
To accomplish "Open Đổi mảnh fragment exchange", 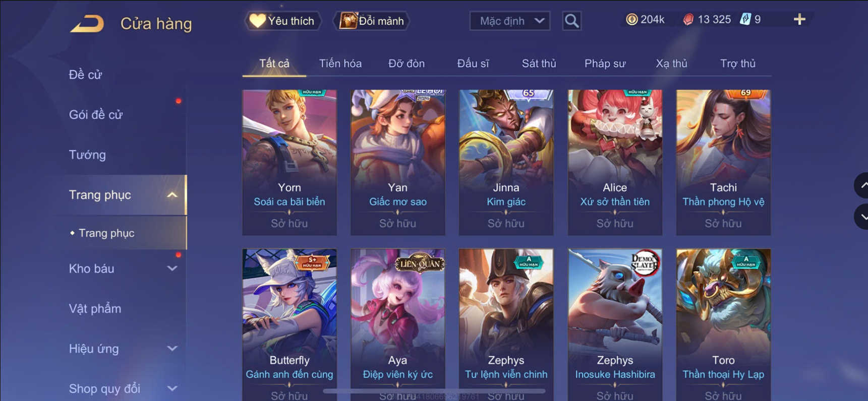I will [372, 21].
